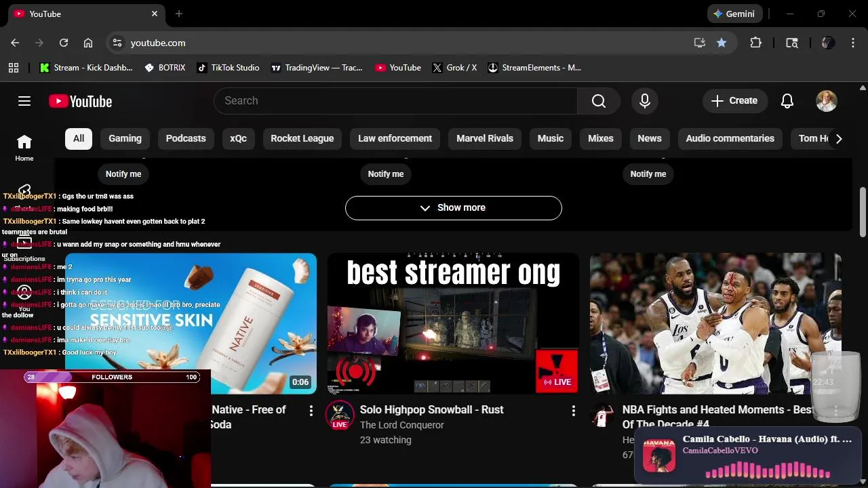Image resolution: width=868 pixels, height=488 pixels.
Task: Select the Rocket League filter chip
Action: click(x=302, y=138)
